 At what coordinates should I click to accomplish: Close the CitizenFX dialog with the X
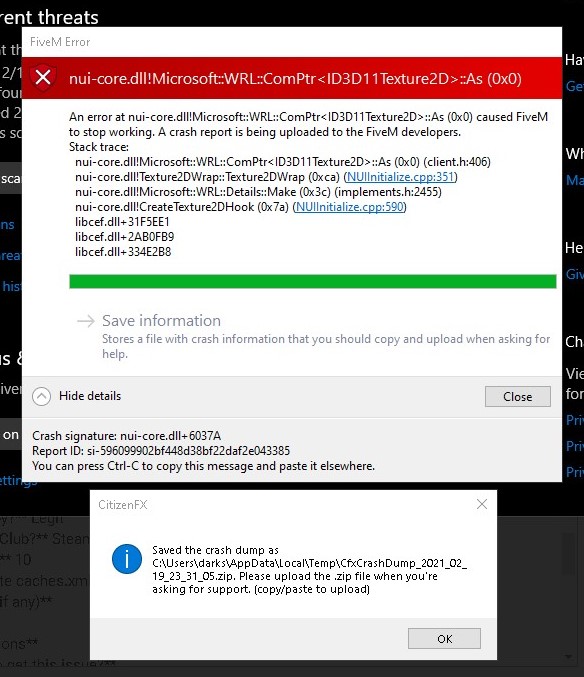(x=482, y=504)
